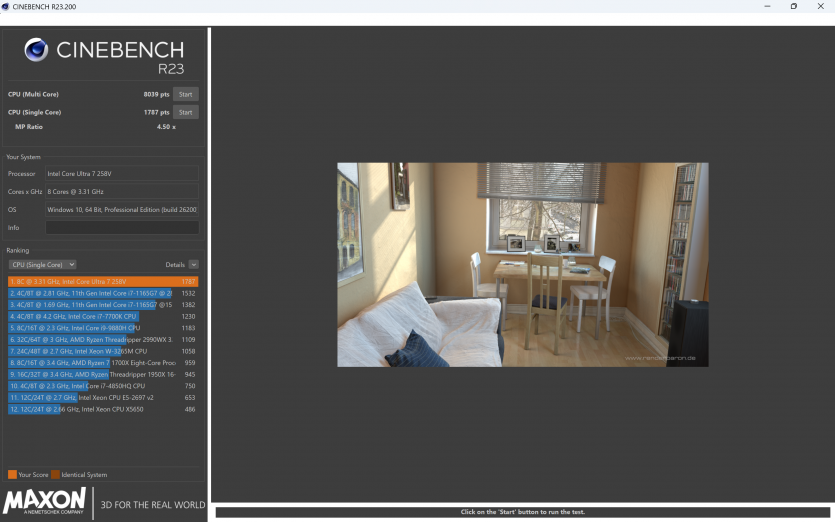The height and width of the screenshot is (522, 835).
Task: Click the Cinebench app icon in the title bar
Action: point(7,6)
